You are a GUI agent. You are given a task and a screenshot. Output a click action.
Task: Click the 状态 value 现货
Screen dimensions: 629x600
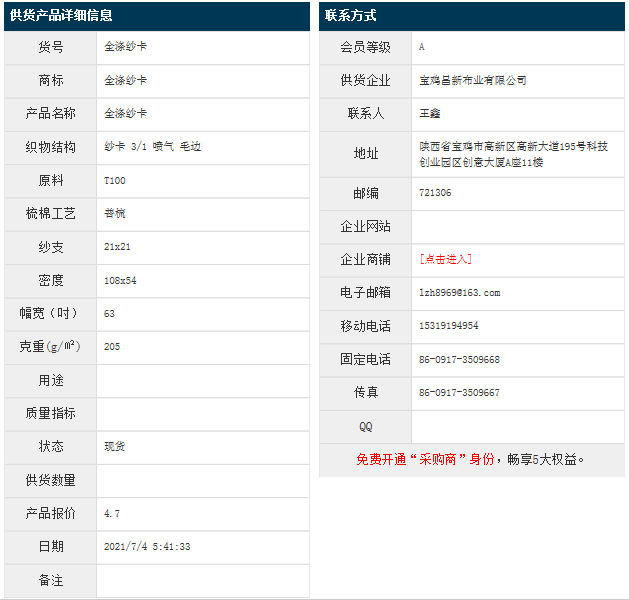point(115,447)
